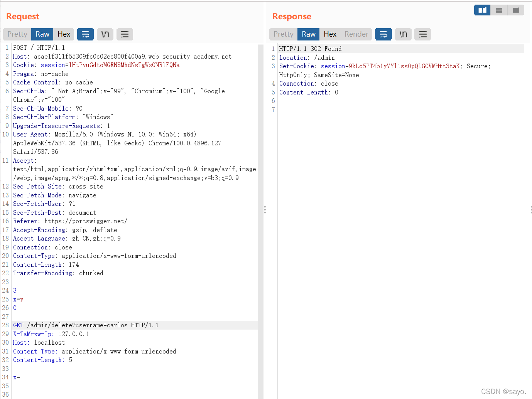Click the Content-Length: 174 line

click(46, 265)
